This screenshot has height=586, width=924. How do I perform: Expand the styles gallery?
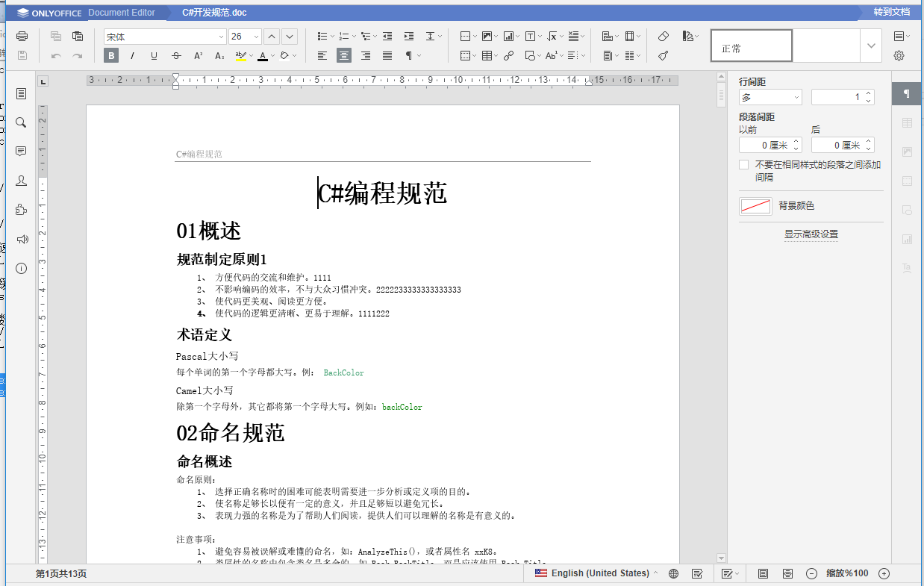[871, 46]
